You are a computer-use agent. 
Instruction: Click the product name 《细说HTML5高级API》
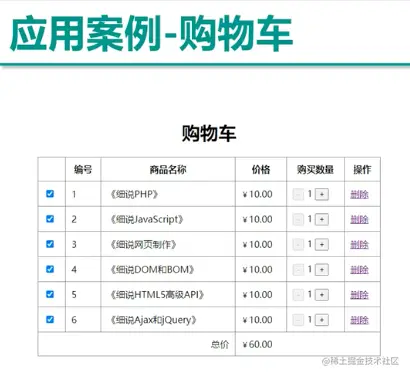click(x=157, y=295)
